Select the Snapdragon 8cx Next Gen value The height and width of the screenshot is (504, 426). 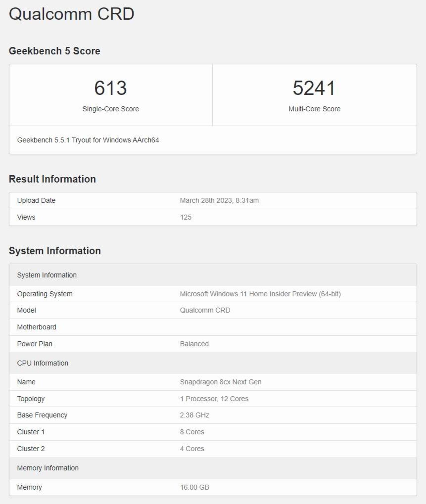[x=221, y=382]
